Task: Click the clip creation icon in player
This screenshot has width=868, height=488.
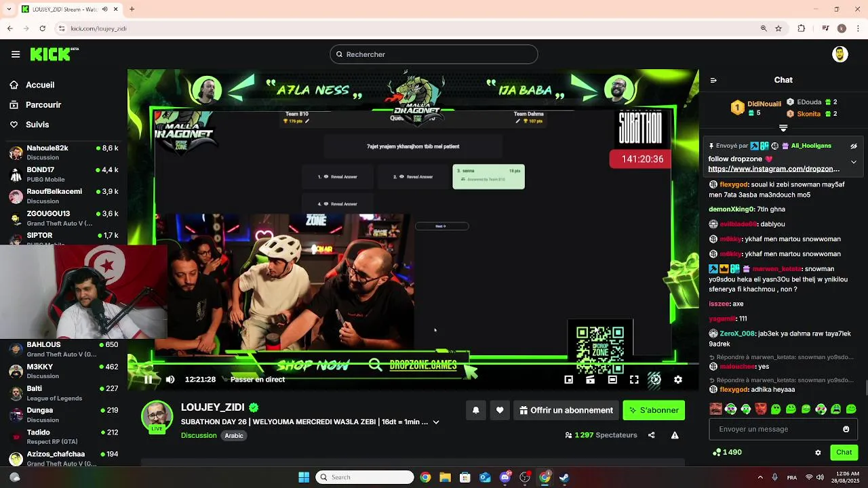Action: [591, 380]
